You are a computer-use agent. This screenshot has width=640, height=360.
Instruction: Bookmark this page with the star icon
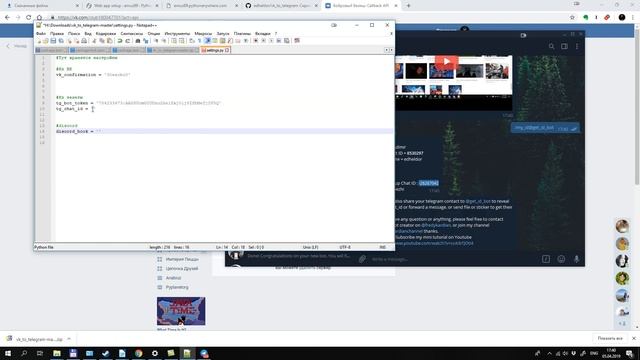tap(572, 17)
